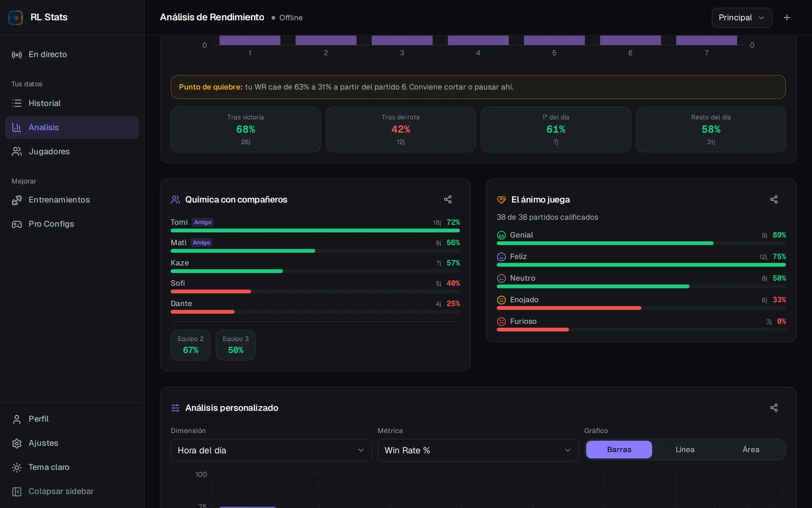Click Tras victoria 68% card
The width and height of the screenshot is (812, 508).
tap(246, 130)
